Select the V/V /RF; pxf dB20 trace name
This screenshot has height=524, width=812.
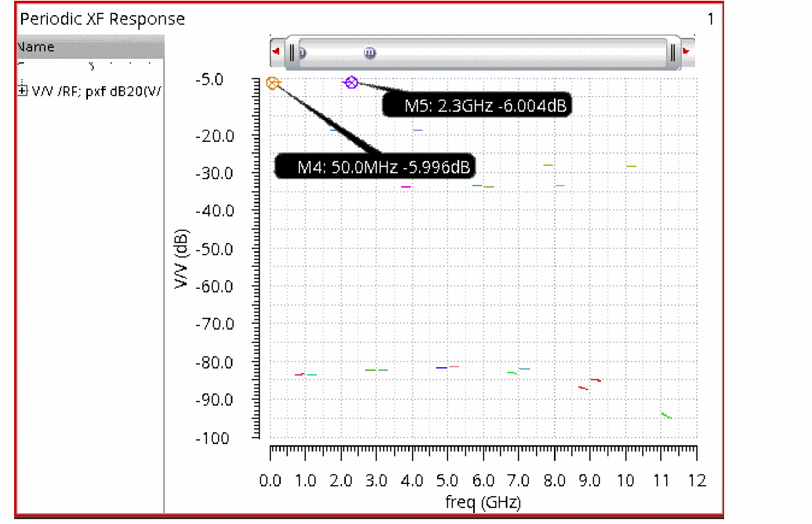(96, 92)
